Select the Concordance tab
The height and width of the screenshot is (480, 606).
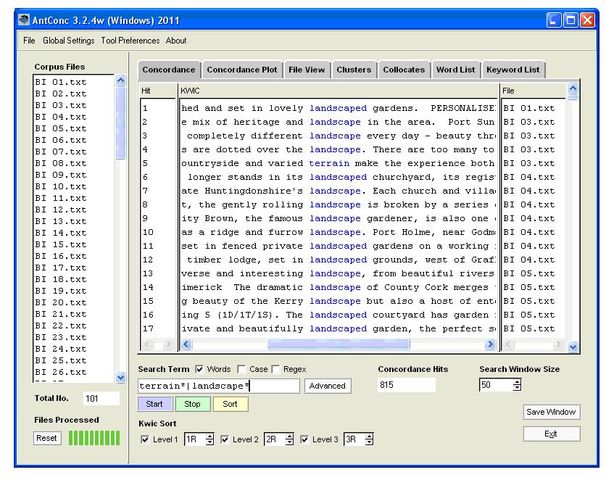[169, 70]
